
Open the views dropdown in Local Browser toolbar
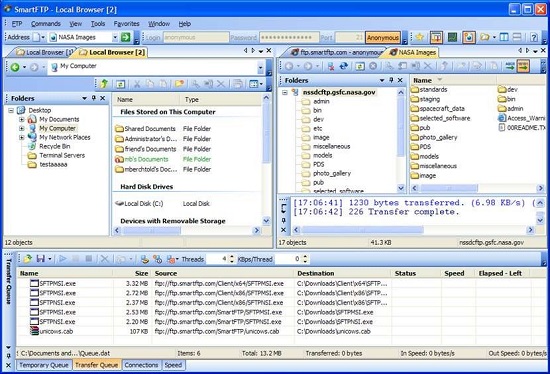click(x=261, y=84)
